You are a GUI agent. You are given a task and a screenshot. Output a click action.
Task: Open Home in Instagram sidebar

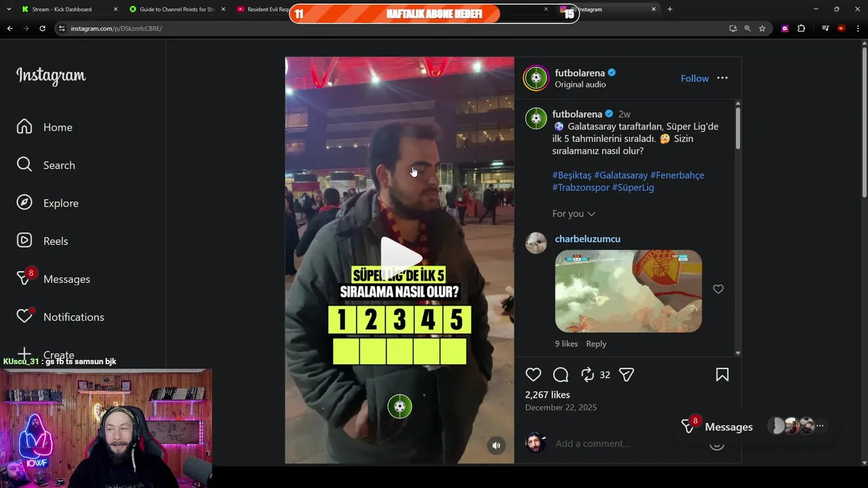click(45, 127)
